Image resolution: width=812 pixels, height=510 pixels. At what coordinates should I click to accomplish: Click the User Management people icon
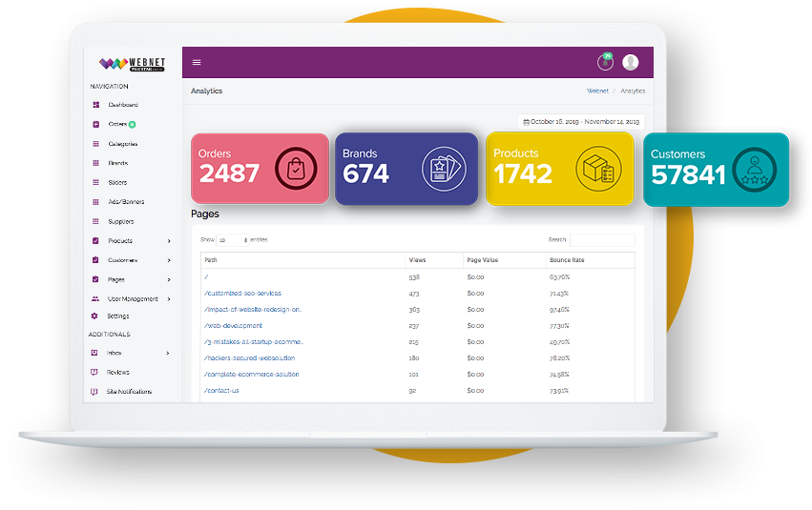point(95,299)
